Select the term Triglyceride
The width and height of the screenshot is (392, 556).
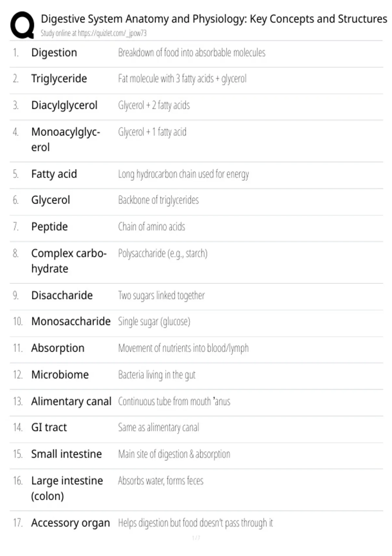tap(59, 79)
